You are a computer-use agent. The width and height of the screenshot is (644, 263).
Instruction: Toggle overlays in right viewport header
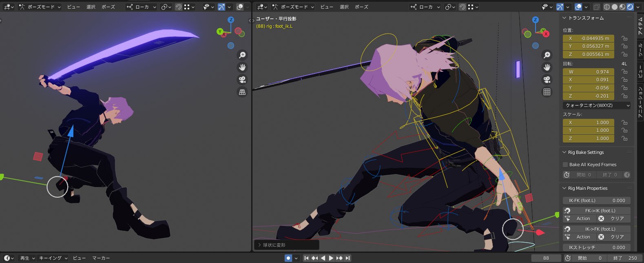click(578, 7)
